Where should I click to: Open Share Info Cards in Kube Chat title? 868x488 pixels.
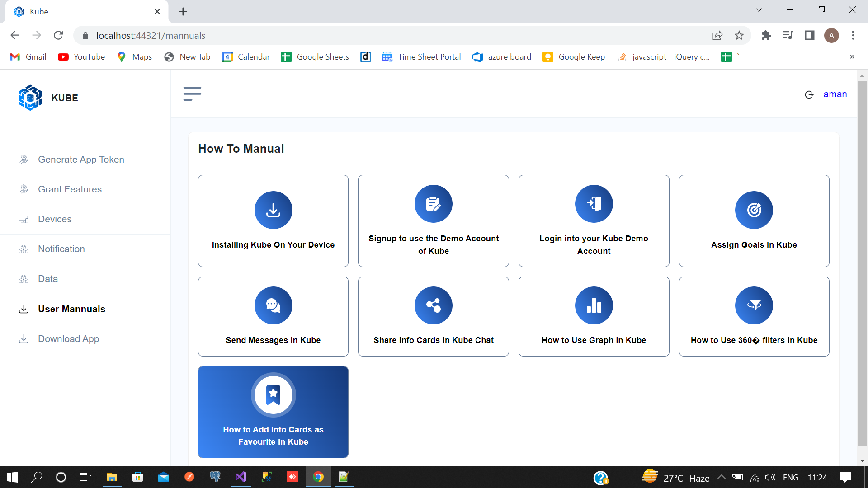click(x=434, y=340)
